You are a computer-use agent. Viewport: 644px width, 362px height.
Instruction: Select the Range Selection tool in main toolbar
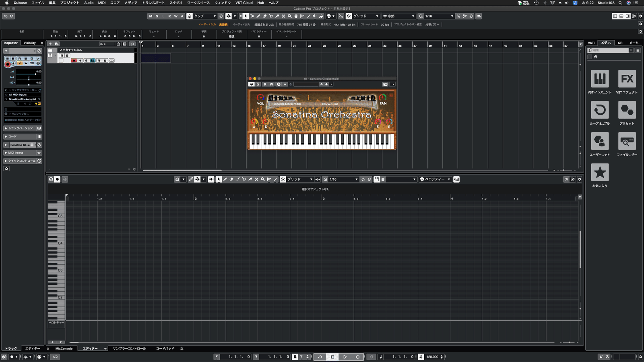(x=252, y=16)
